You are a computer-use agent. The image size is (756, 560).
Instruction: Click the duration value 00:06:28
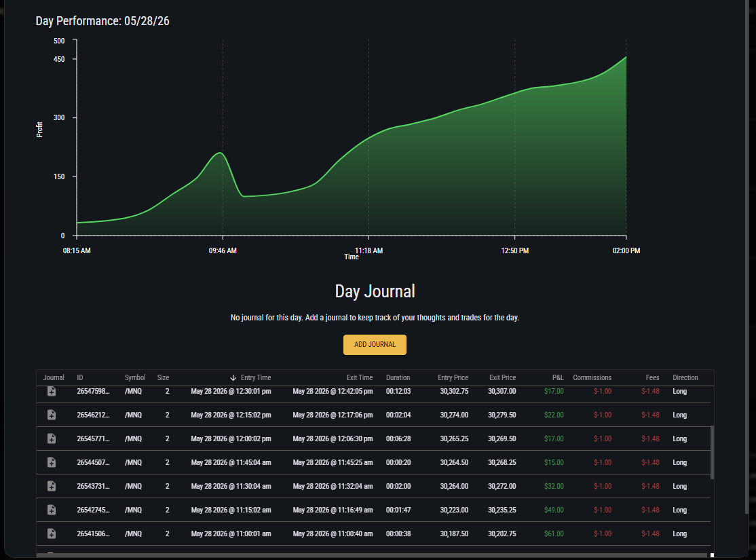(398, 438)
